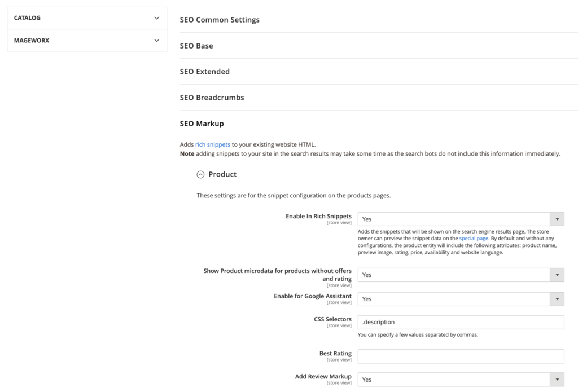Open the Add Review Markup selector
Viewport: 578px width, 392px height.
tap(457, 380)
